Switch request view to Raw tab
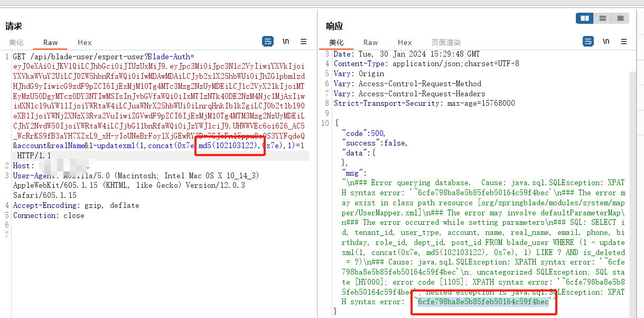 [51, 42]
